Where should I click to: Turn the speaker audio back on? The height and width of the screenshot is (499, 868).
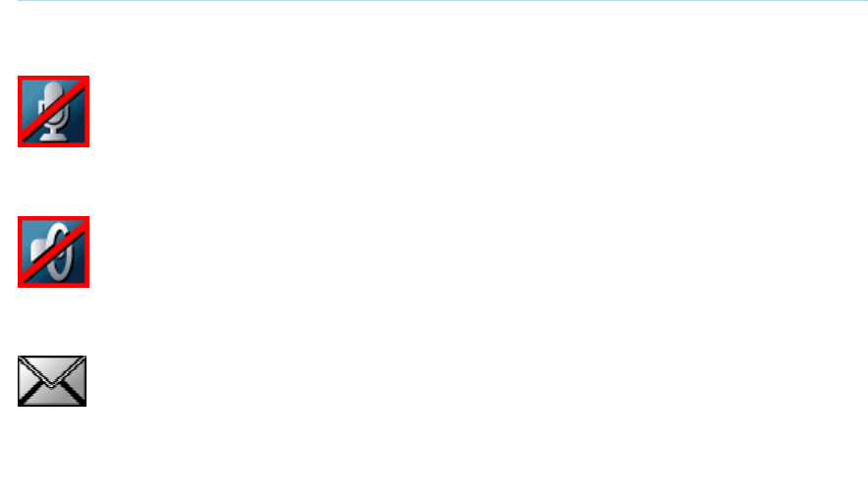click(x=53, y=251)
